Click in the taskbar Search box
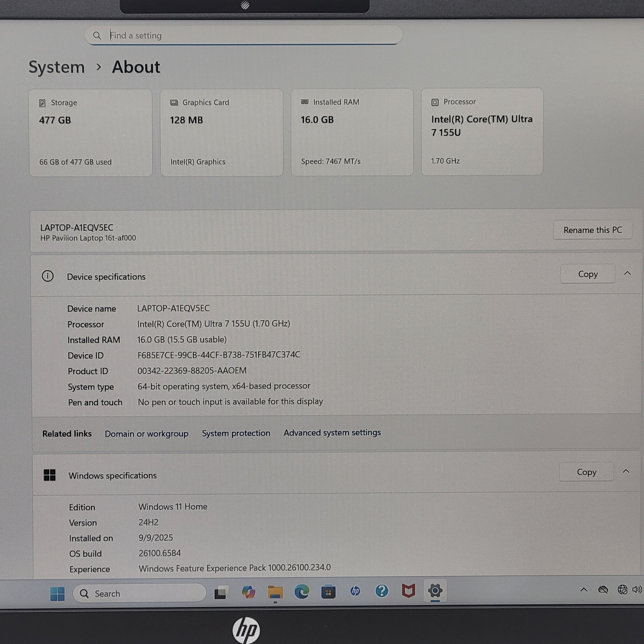 point(139,593)
